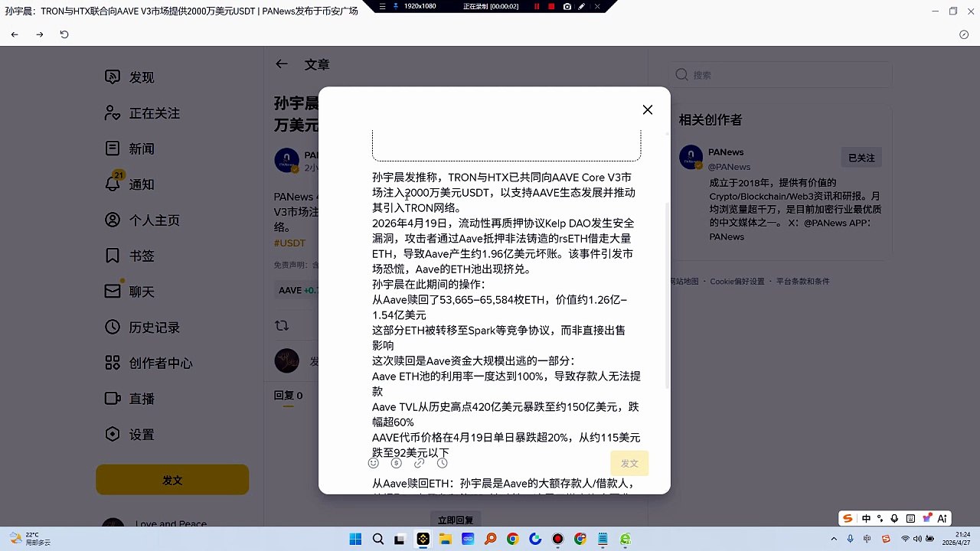Open Windows taskbar search
The image size is (980, 551).
[378, 539]
